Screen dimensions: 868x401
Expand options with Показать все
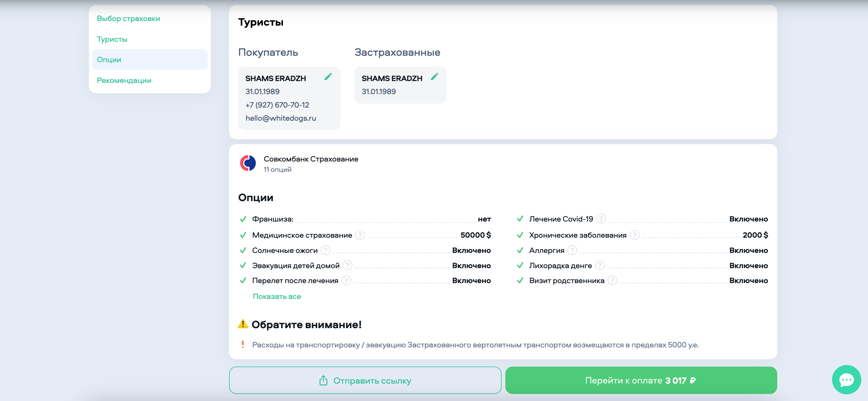click(277, 296)
